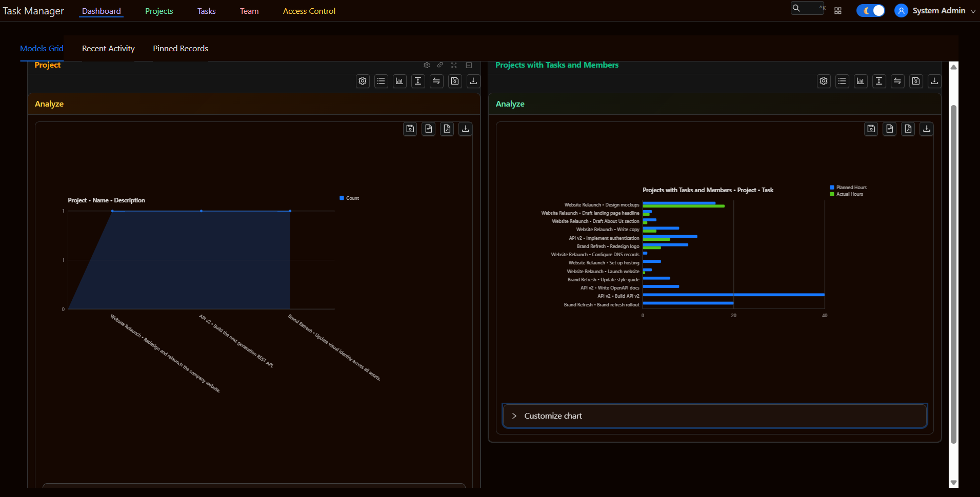
Task: Open the apps grid icon in header
Action: (x=838, y=11)
